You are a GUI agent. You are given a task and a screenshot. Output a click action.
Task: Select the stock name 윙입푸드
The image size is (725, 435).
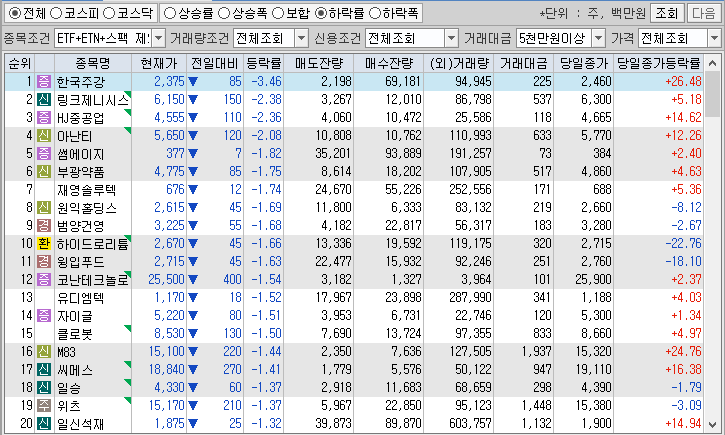click(x=80, y=262)
